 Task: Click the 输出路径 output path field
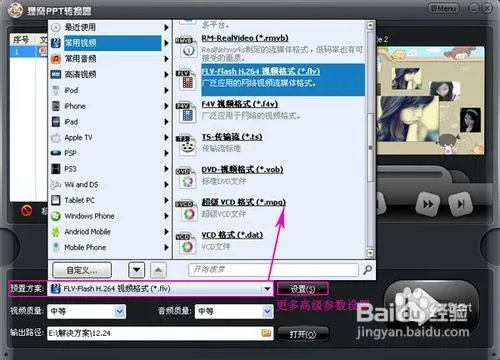[160, 333]
